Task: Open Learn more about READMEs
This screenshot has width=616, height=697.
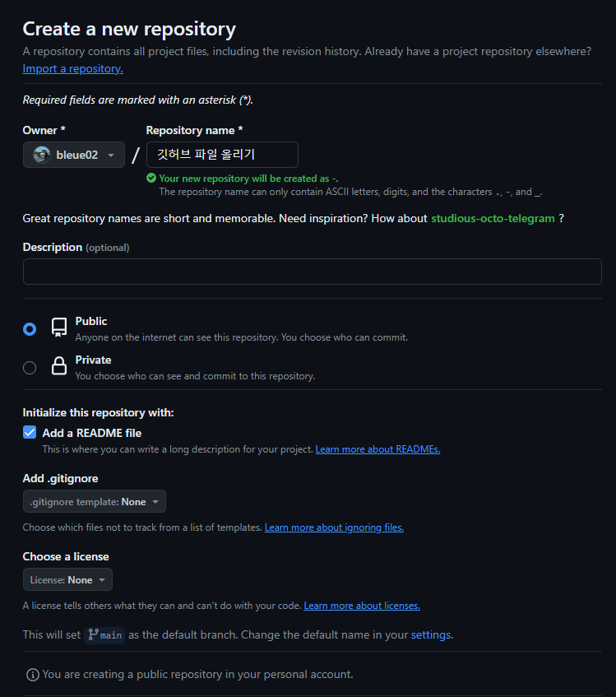Action: coord(377,448)
